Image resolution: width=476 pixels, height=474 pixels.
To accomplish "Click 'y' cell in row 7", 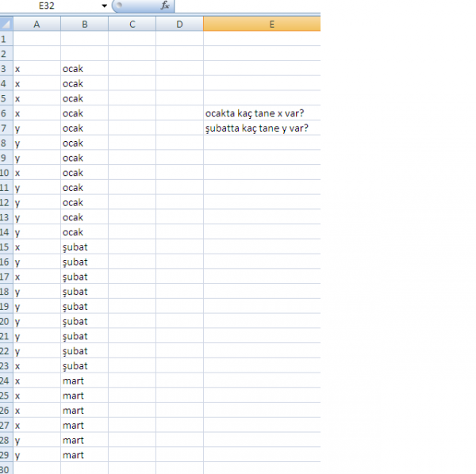I will tap(36, 128).
